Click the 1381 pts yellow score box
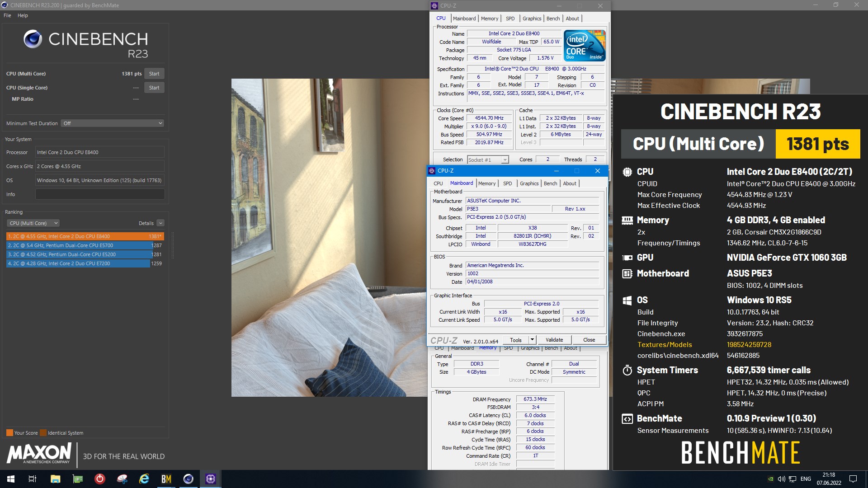 (817, 144)
